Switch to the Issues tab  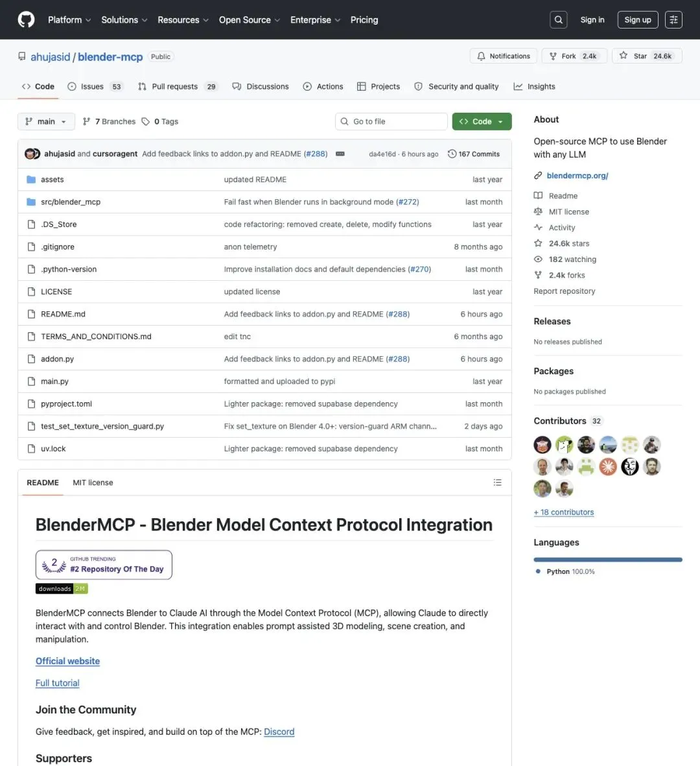95,86
